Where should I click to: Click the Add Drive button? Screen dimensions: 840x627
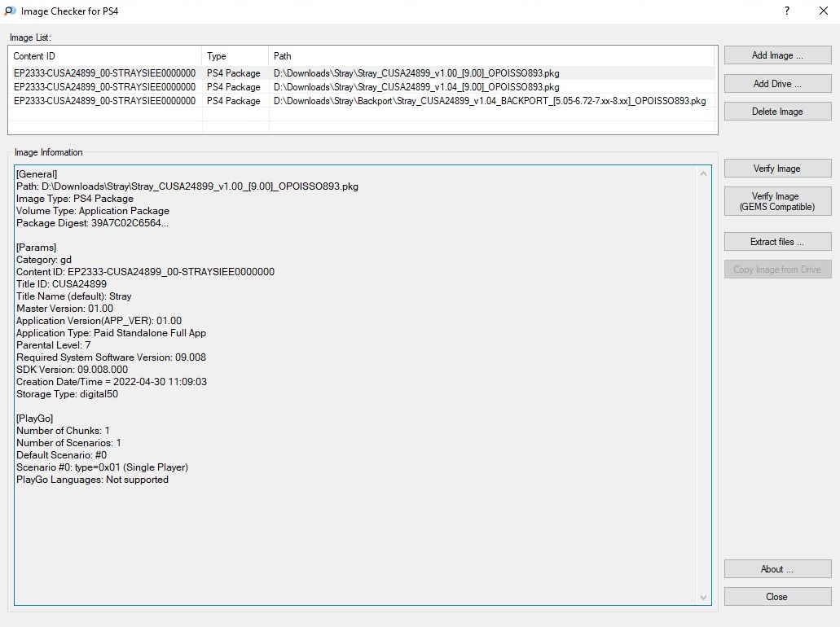(x=777, y=84)
